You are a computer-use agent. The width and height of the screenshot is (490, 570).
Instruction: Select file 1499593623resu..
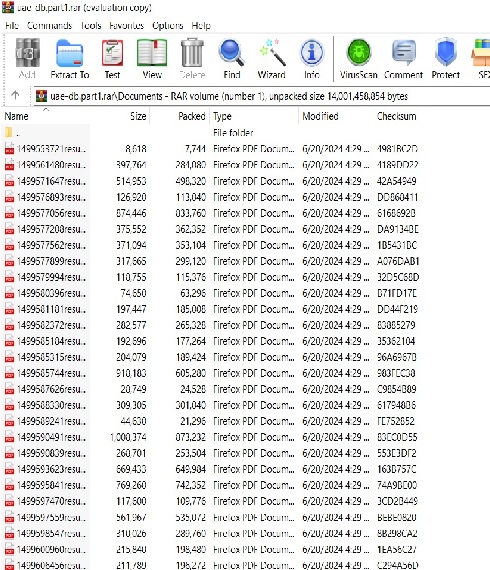click(51, 469)
